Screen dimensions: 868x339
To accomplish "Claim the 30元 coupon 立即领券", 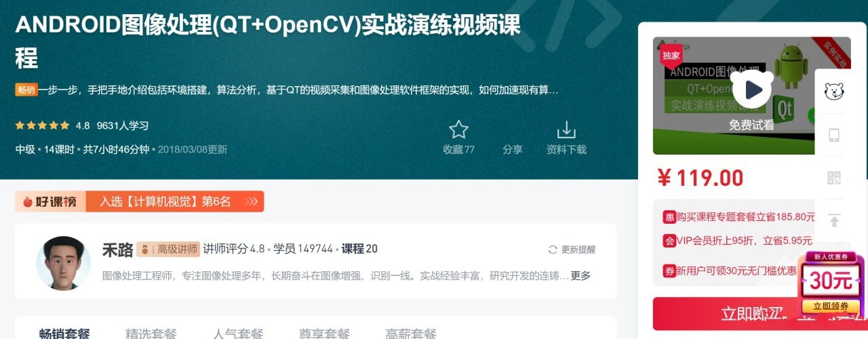I will [x=831, y=306].
